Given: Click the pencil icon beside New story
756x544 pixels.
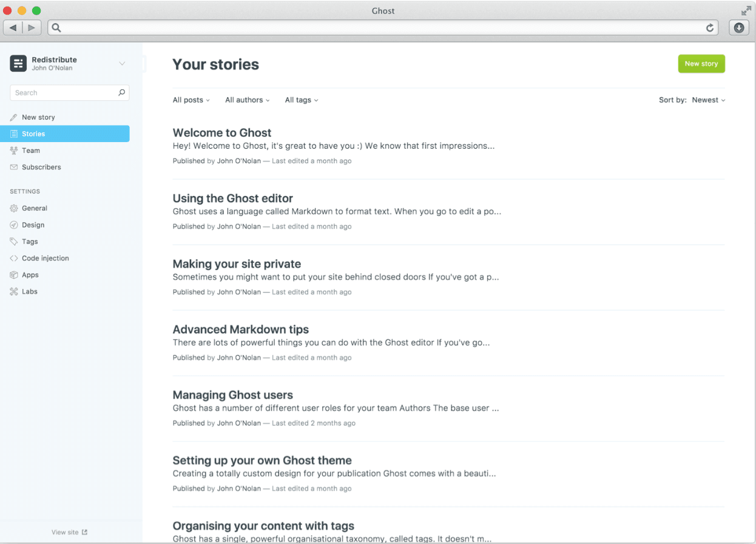Looking at the screenshot, I should click(14, 117).
